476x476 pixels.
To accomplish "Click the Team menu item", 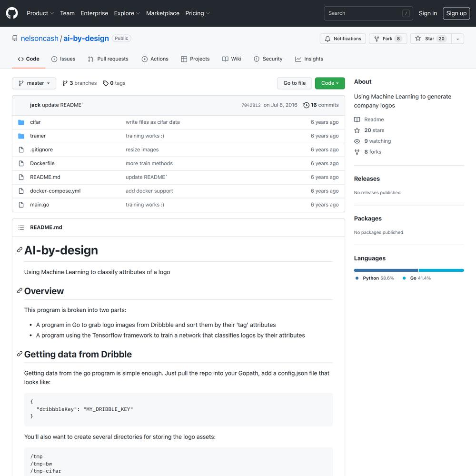I will 68,13.
